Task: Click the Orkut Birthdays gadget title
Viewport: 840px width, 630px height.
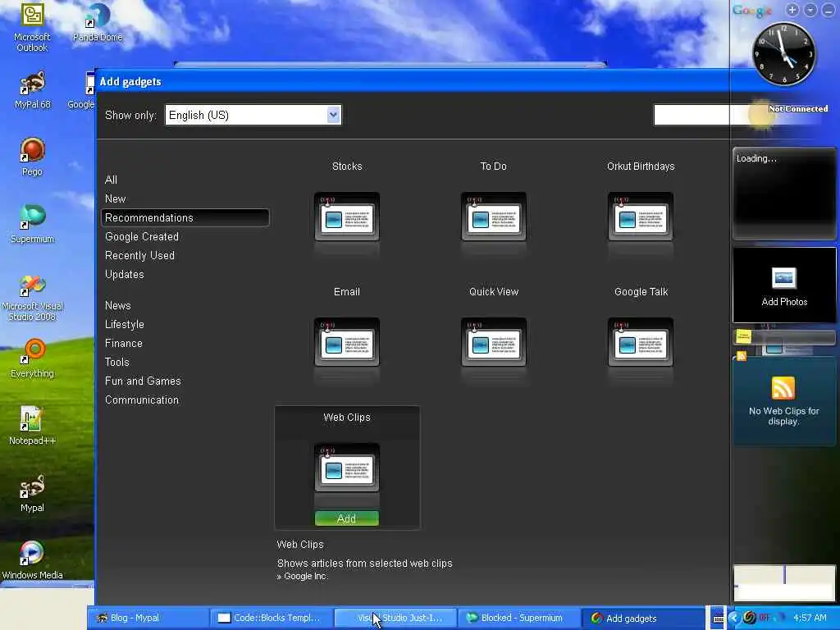Action: point(640,166)
